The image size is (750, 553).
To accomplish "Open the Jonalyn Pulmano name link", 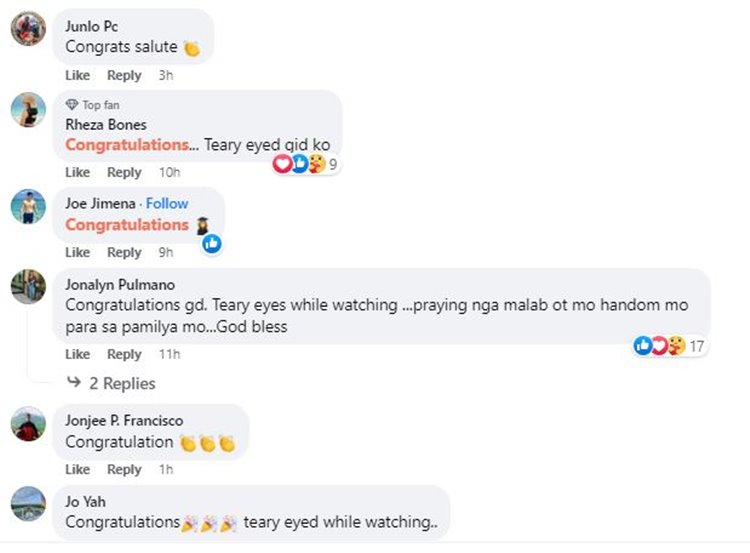I will click(x=117, y=284).
